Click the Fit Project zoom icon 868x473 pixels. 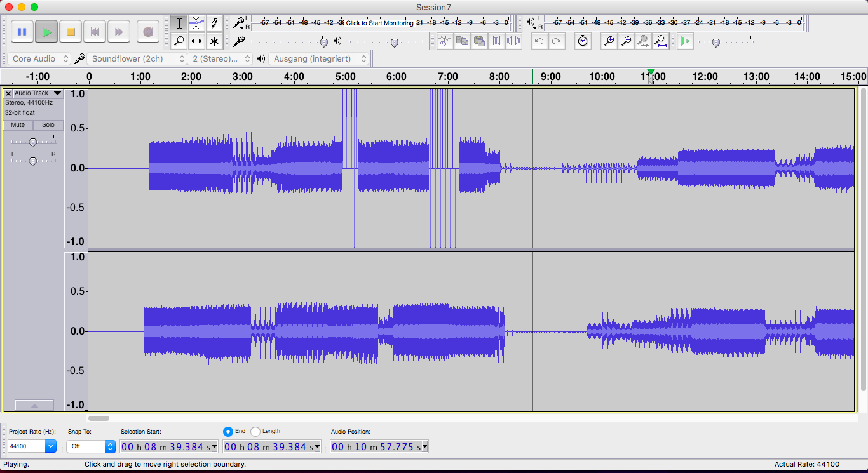point(660,41)
